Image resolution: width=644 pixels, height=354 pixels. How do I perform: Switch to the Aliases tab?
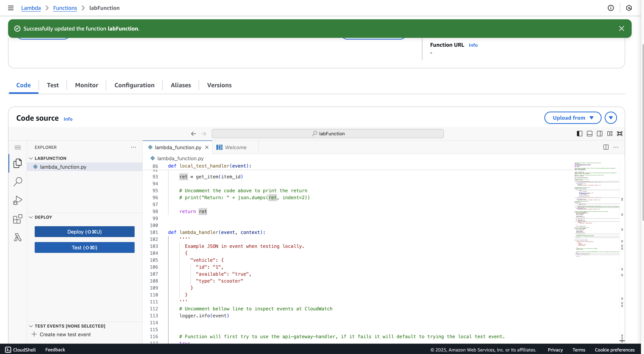tap(181, 85)
